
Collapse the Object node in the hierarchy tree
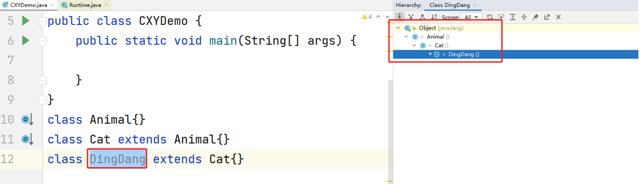(398, 28)
